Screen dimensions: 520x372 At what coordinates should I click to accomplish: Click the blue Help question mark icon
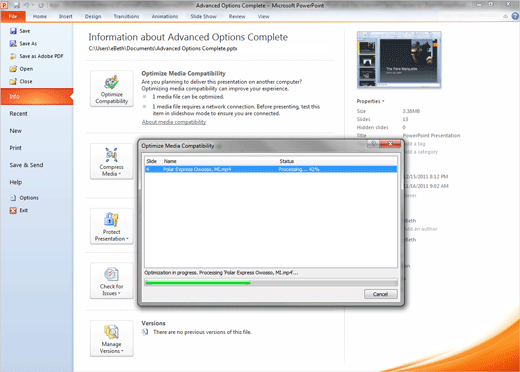(515, 16)
